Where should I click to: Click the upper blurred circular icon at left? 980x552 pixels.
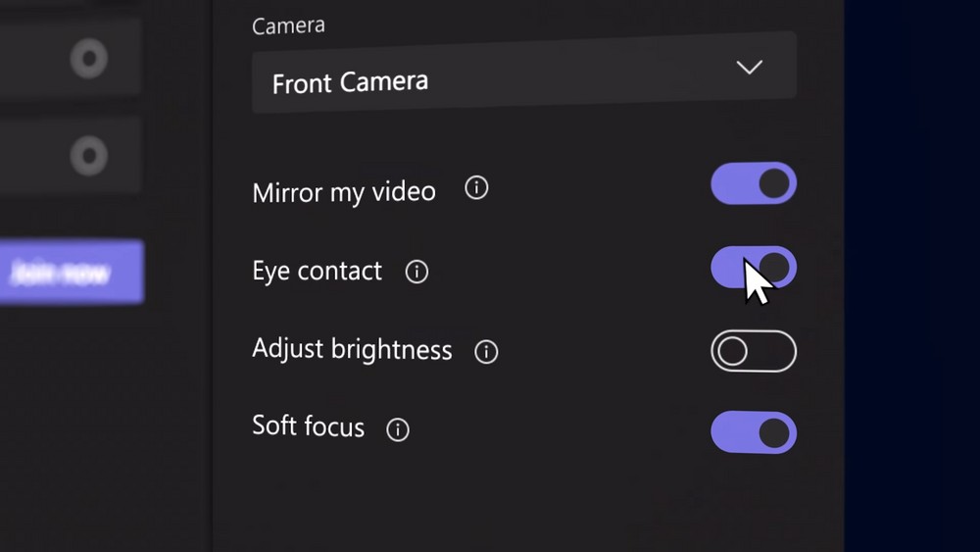point(89,59)
